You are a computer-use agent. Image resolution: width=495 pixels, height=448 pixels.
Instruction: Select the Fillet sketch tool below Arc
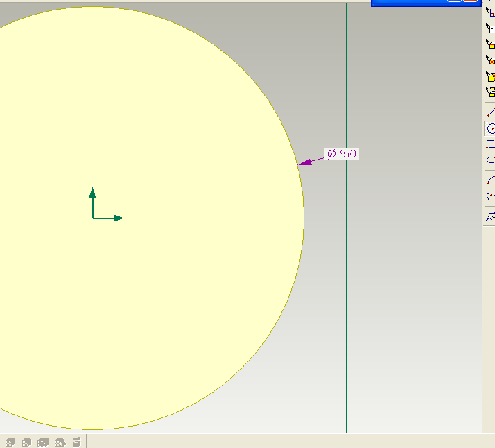[x=491, y=196]
